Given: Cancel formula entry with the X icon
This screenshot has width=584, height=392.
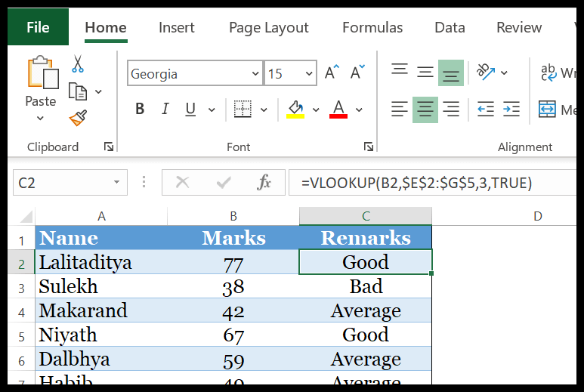Looking at the screenshot, I should 182,183.
